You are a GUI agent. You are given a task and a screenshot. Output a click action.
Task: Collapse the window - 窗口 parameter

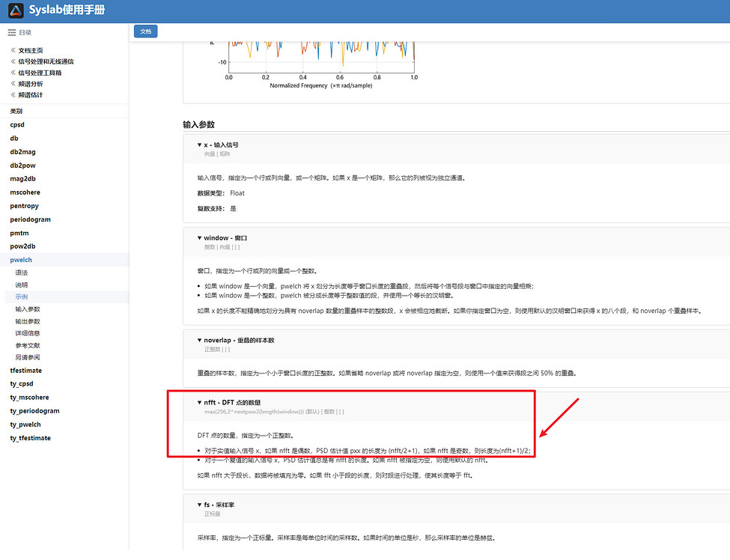[x=200, y=238]
